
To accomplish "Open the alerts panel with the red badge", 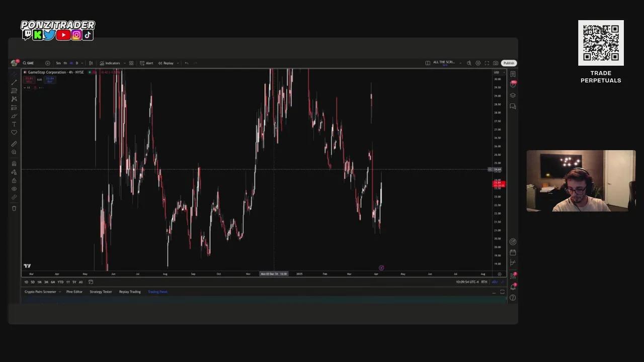I will (513, 84).
